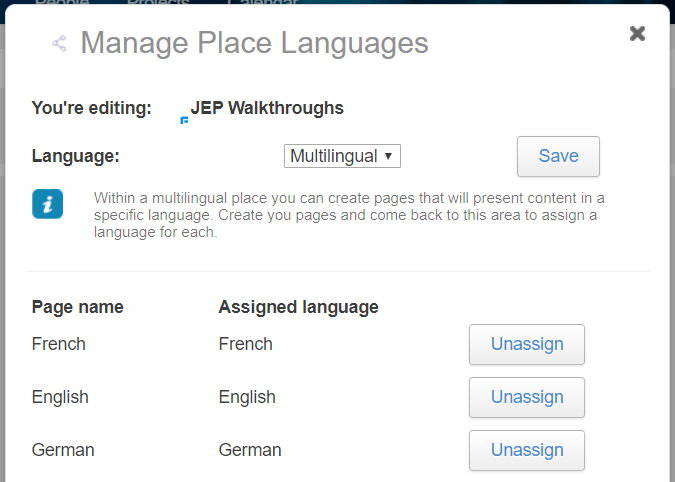Unassign language from the English page
This screenshot has width=675, height=482.
[x=527, y=397]
